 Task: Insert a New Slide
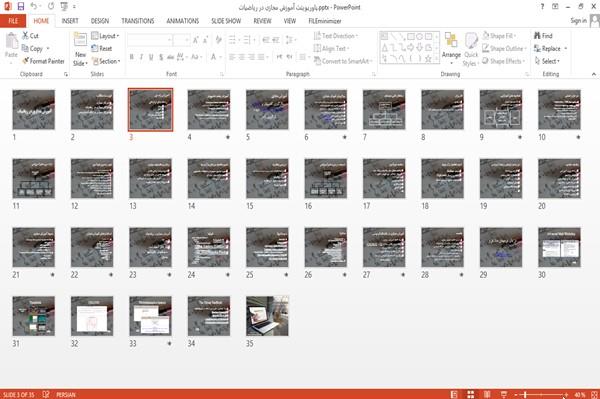click(80, 49)
